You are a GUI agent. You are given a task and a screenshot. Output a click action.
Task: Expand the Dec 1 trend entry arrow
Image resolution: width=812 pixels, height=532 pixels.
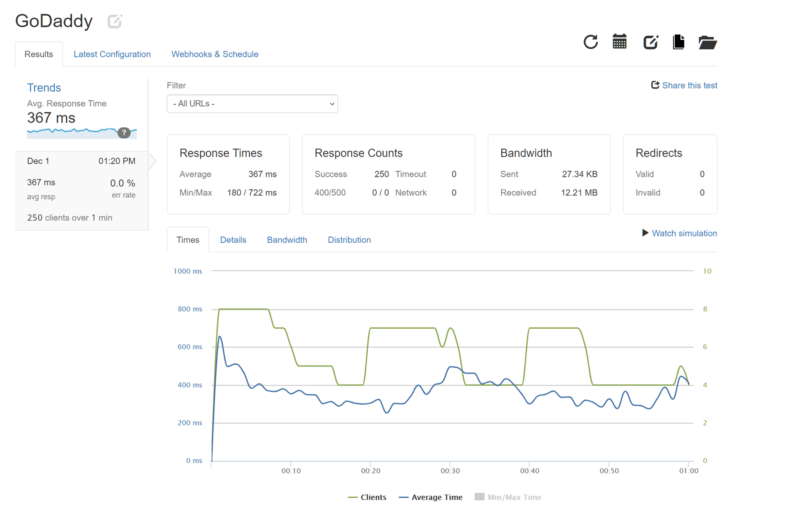(x=153, y=161)
